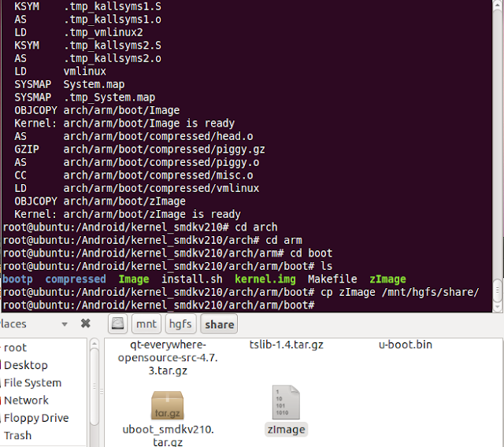This screenshot has width=504, height=447.
Task: Select the tslib-1.4.tar.gz file name
Action: point(286,345)
